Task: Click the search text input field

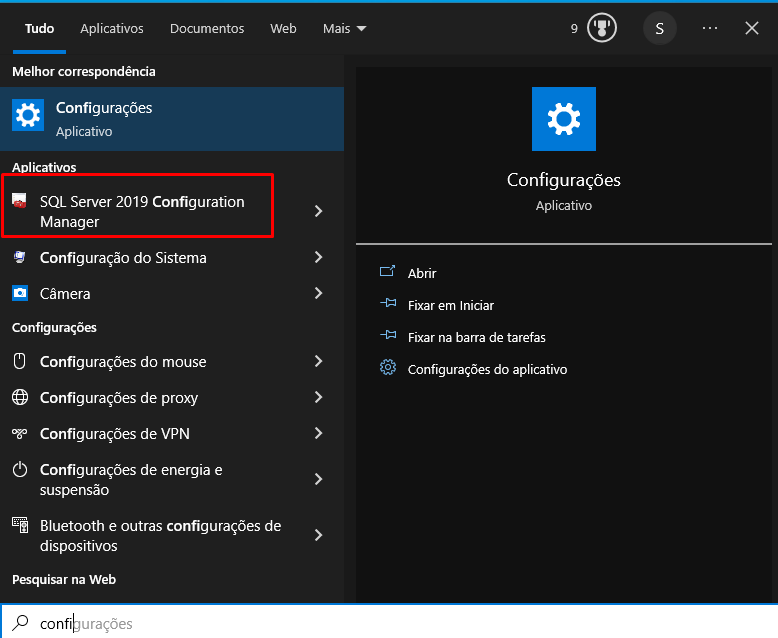Action: click(400, 623)
